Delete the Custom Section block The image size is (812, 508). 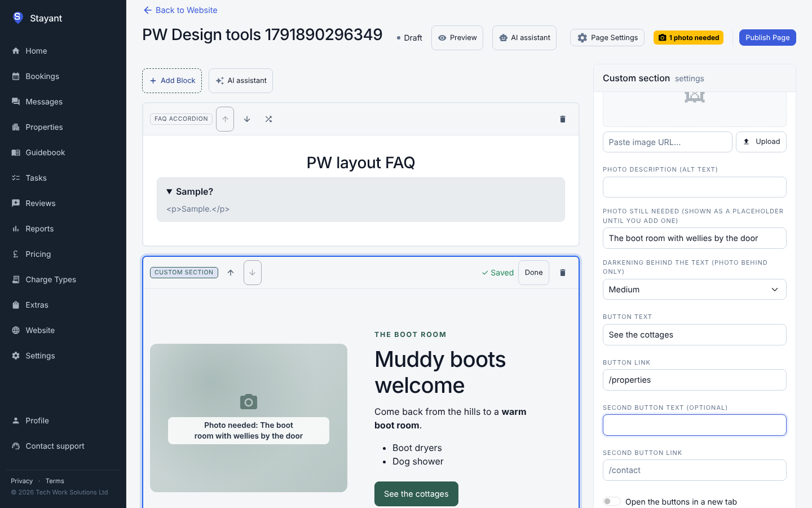coord(562,273)
